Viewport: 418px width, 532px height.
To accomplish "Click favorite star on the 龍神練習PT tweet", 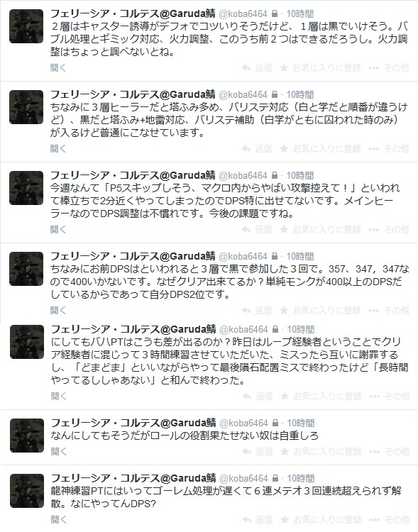I will [285, 519].
